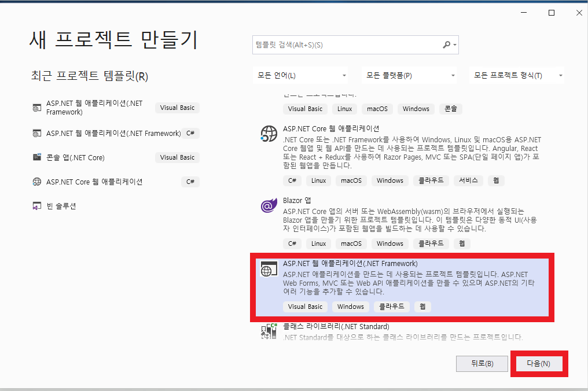Click the ASP.NET web application (.NET Framework) template icon

pyautogui.click(x=269, y=269)
